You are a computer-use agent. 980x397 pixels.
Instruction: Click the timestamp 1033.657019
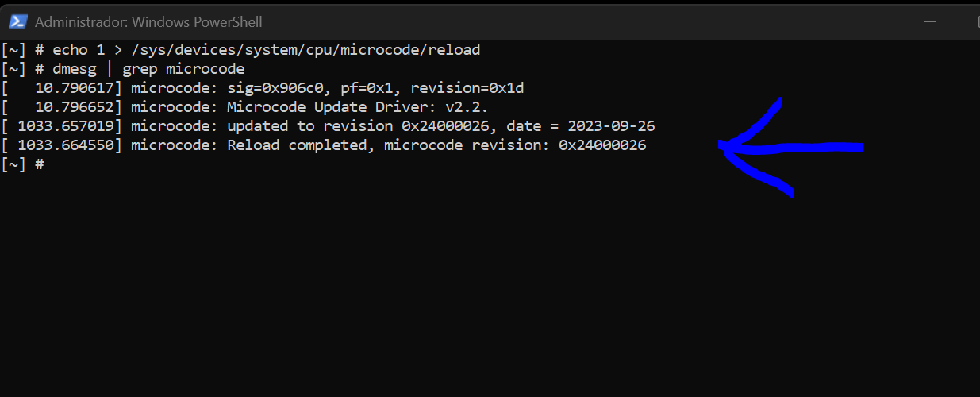[70, 126]
